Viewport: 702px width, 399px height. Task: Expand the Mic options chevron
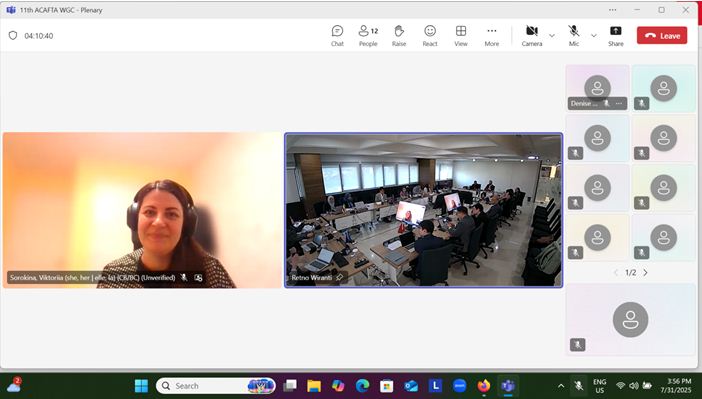pyautogui.click(x=594, y=35)
